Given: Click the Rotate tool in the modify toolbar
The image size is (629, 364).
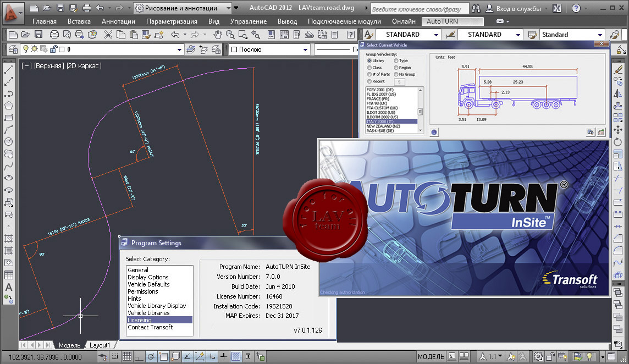Looking at the screenshot, I should point(618,142).
